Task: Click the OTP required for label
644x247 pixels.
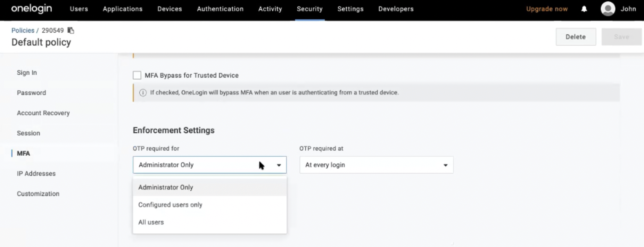Action: 156,148
